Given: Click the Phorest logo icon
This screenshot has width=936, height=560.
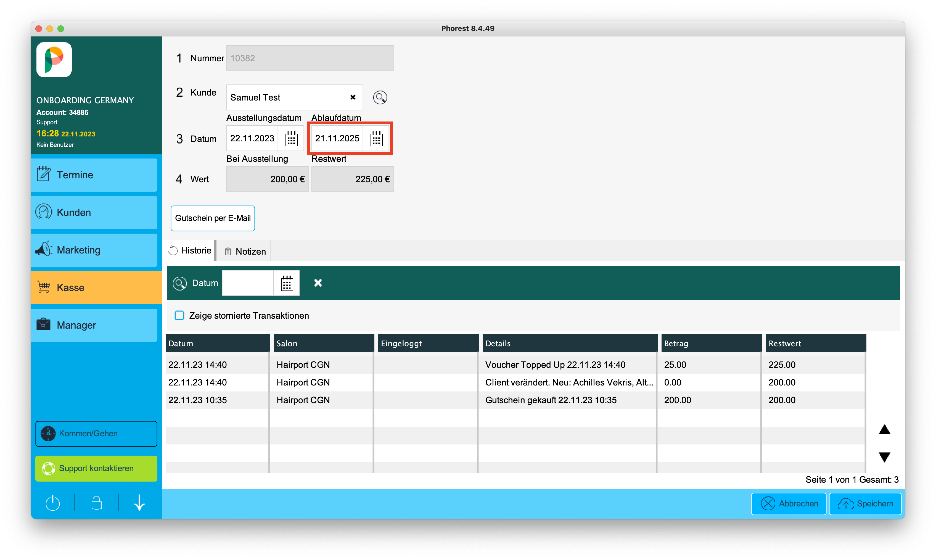Looking at the screenshot, I should coord(54,60).
